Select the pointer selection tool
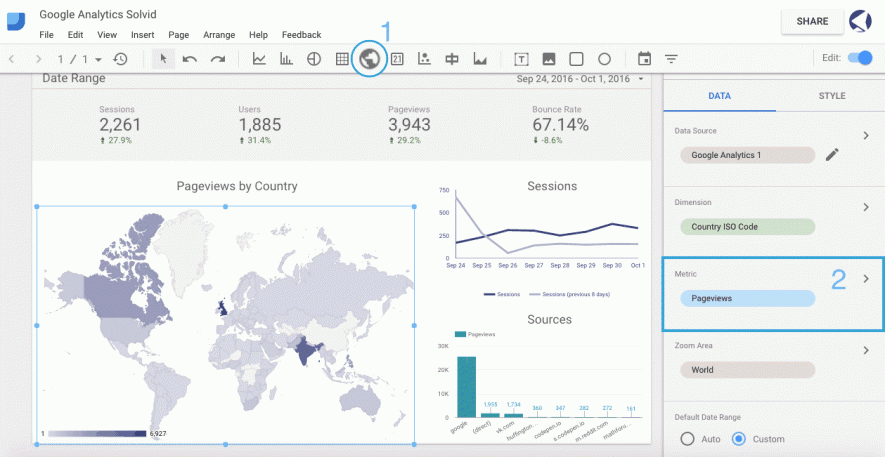Screen dimensions: 885x457 (x=164, y=59)
